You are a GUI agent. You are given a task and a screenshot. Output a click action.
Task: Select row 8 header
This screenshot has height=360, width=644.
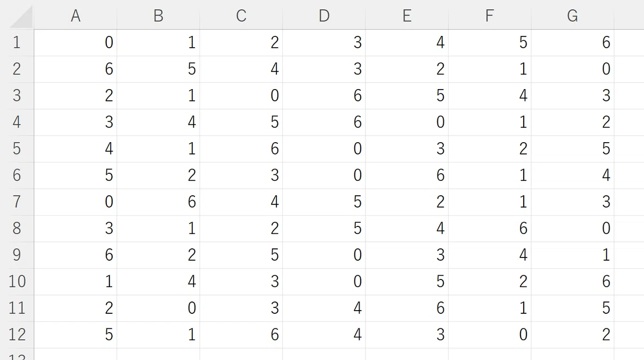coord(17,229)
